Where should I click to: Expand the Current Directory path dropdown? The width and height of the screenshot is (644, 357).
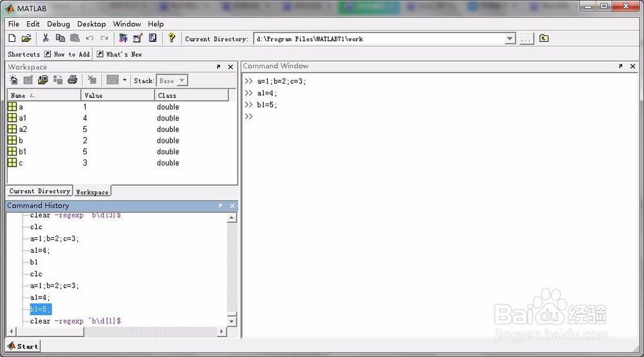[x=509, y=39]
